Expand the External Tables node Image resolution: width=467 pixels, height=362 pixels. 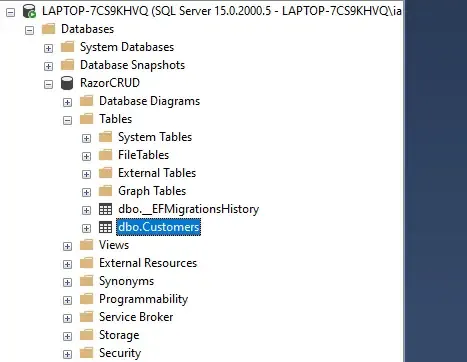(x=86, y=174)
